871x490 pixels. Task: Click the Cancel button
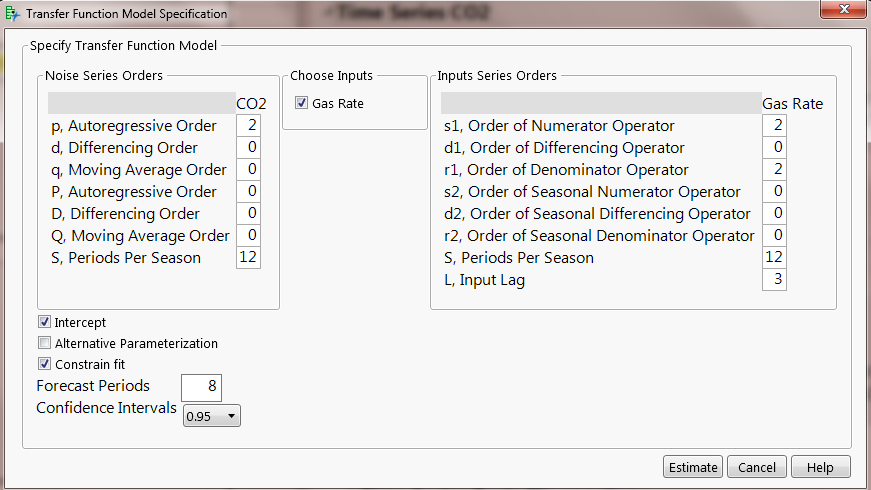pos(757,467)
